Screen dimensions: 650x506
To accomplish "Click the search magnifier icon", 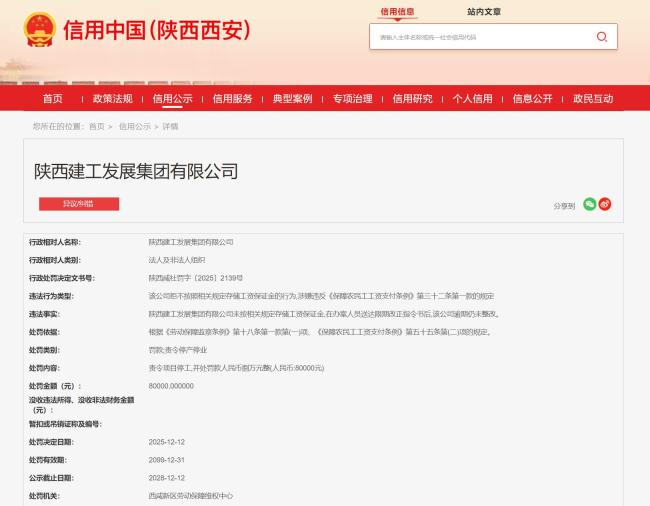I will pos(601,37).
